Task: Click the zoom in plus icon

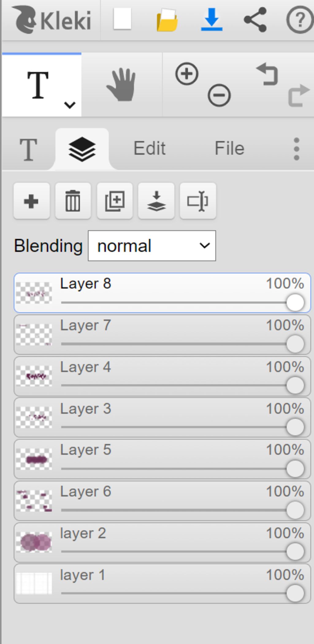Action: click(x=187, y=74)
